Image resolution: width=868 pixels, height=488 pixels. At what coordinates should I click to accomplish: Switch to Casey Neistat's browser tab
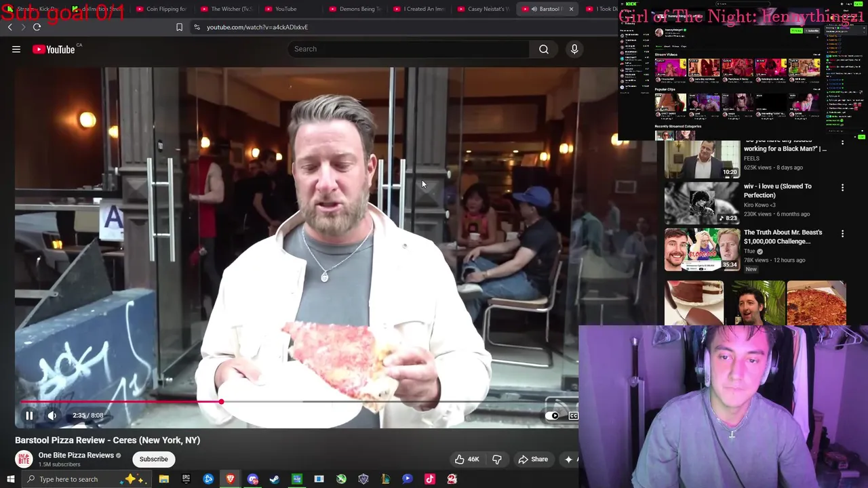[483, 9]
